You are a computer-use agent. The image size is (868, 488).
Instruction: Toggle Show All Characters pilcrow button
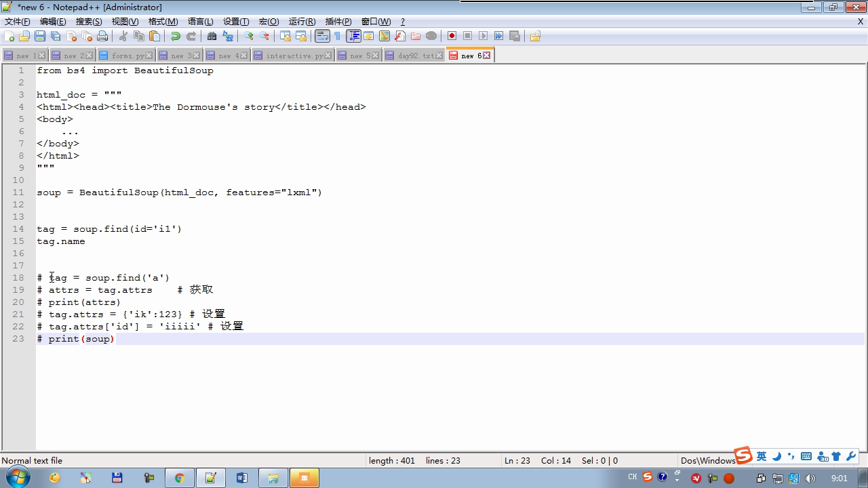click(338, 37)
